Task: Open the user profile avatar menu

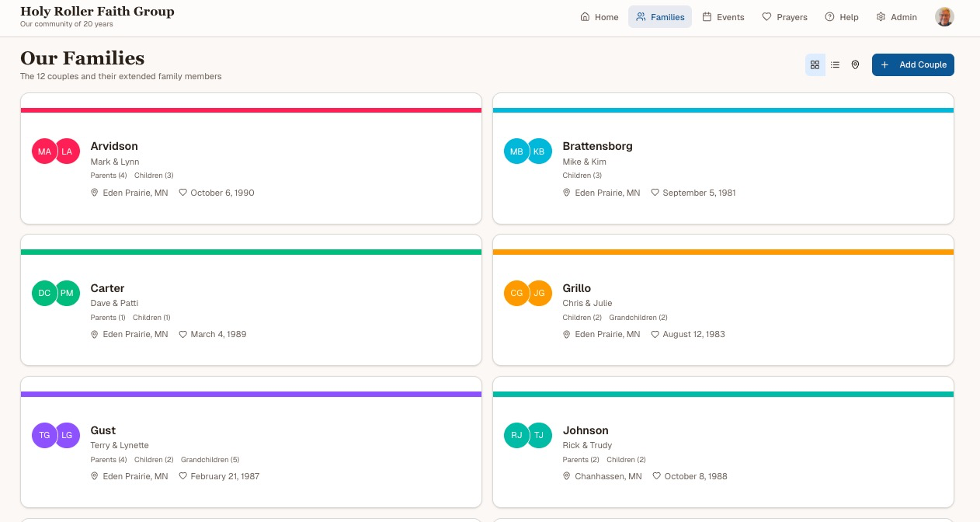Action: coord(944,17)
